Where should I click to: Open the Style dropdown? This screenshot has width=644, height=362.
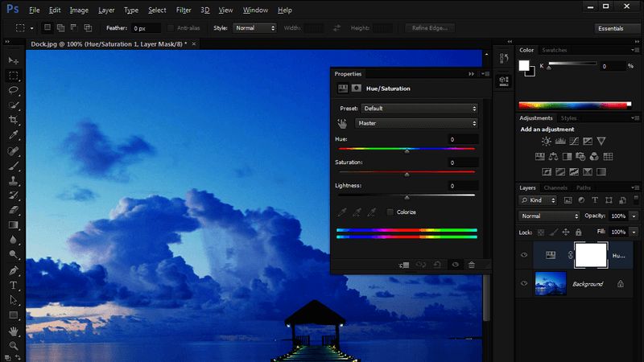[x=254, y=28]
